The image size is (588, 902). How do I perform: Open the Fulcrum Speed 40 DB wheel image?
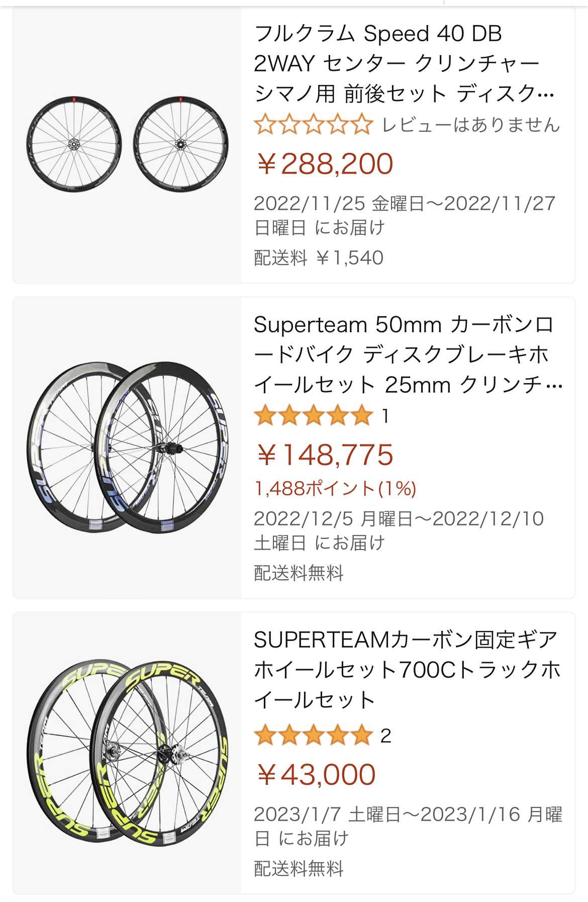click(x=127, y=144)
